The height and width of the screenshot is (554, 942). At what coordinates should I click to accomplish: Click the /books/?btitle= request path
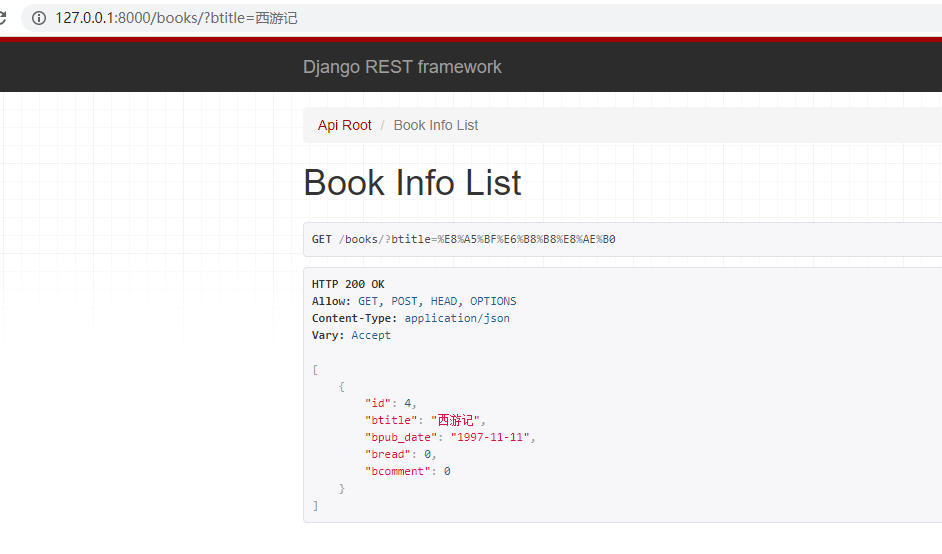pyautogui.click(x=477, y=239)
